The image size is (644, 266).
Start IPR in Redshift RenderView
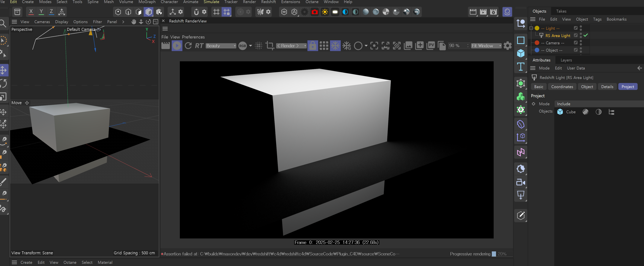[x=177, y=46]
